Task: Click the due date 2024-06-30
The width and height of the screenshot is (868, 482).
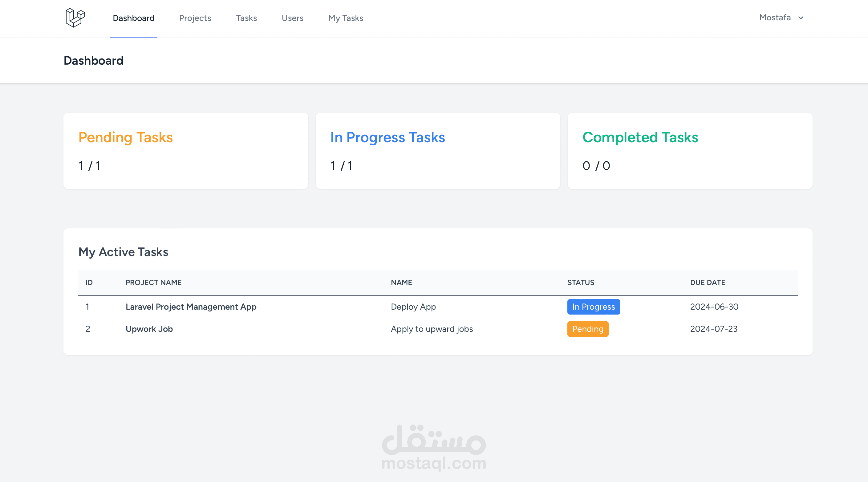Action: coord(714,307)
